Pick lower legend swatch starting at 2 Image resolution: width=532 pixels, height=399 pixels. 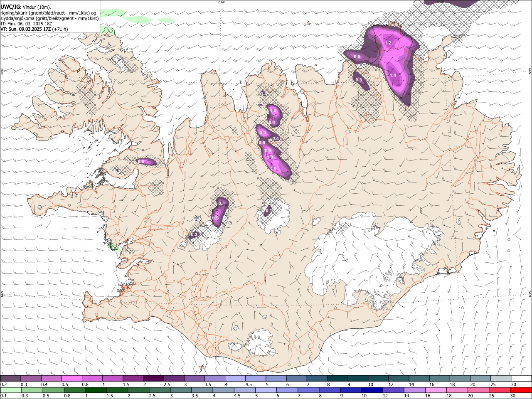tap(138, 390)
